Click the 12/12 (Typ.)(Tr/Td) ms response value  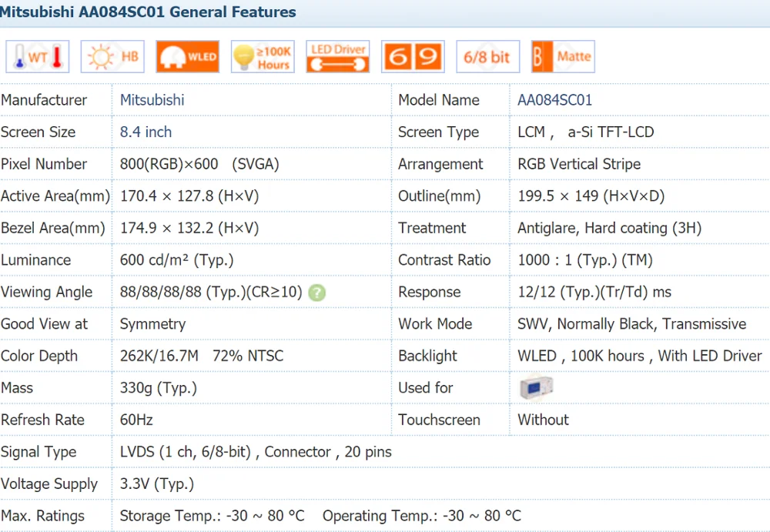tap(594, 292)
